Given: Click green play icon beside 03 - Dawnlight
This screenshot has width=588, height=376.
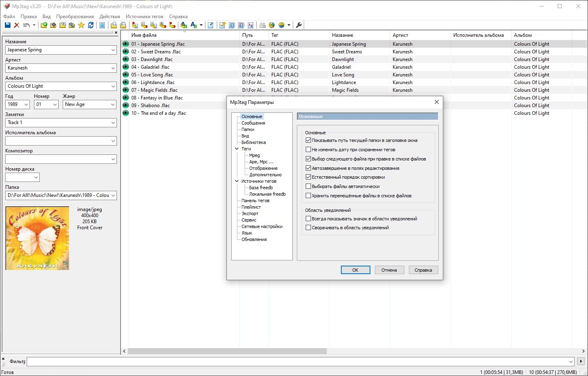Looking at the screenshot, I should pyautogui.click(x=126, y=59).
